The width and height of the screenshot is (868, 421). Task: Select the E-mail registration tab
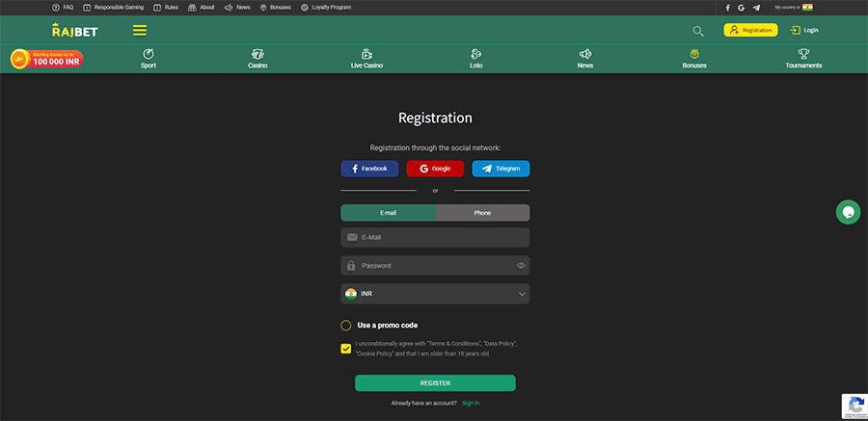click(388, 213)
